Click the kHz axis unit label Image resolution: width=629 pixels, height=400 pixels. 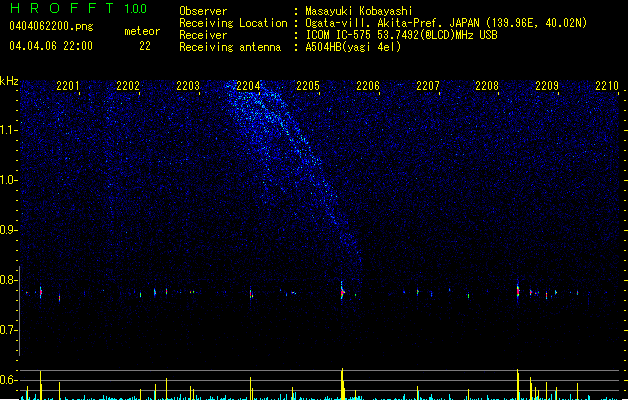pos(9,81)
